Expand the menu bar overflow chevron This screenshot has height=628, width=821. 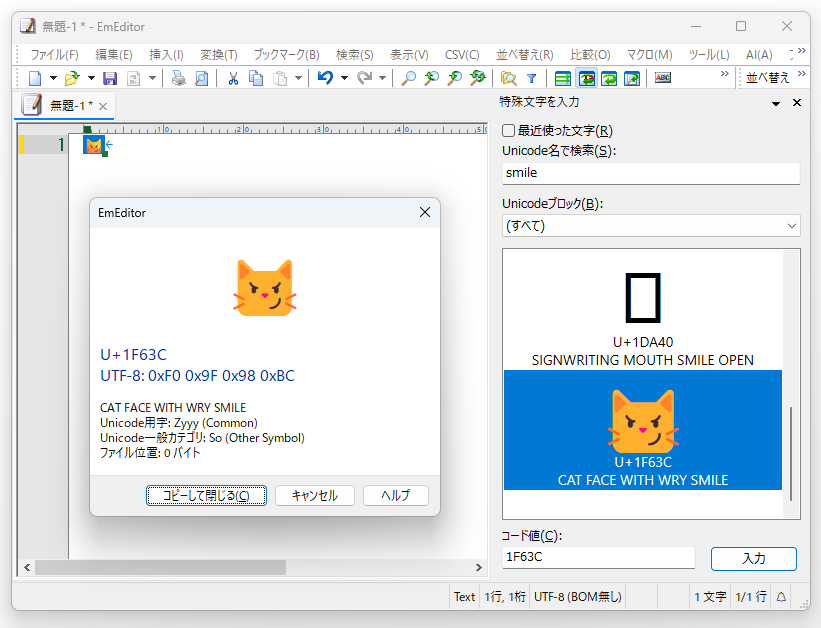[x=802, y=50]
